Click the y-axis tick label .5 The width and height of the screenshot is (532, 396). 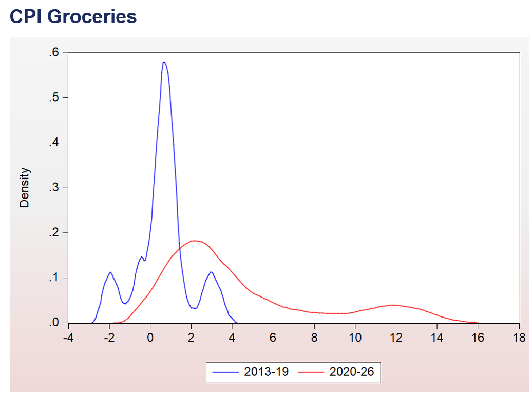[x=54, y=97]
